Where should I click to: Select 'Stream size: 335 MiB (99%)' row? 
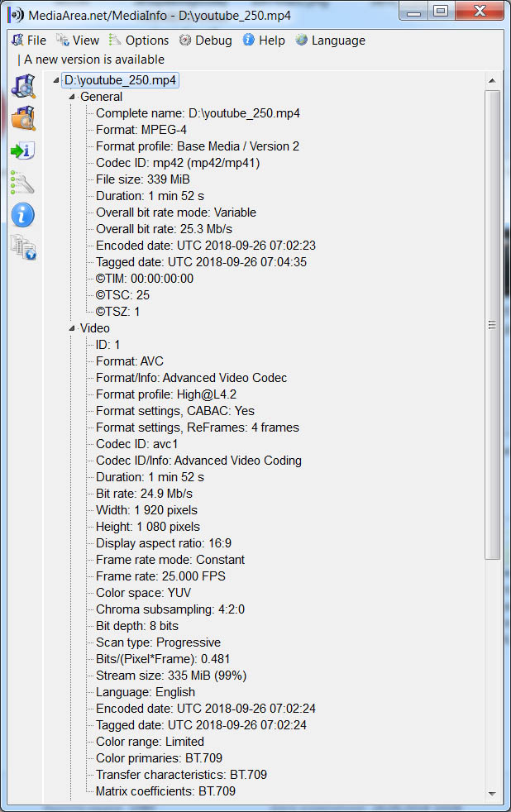tap(171, 676)
